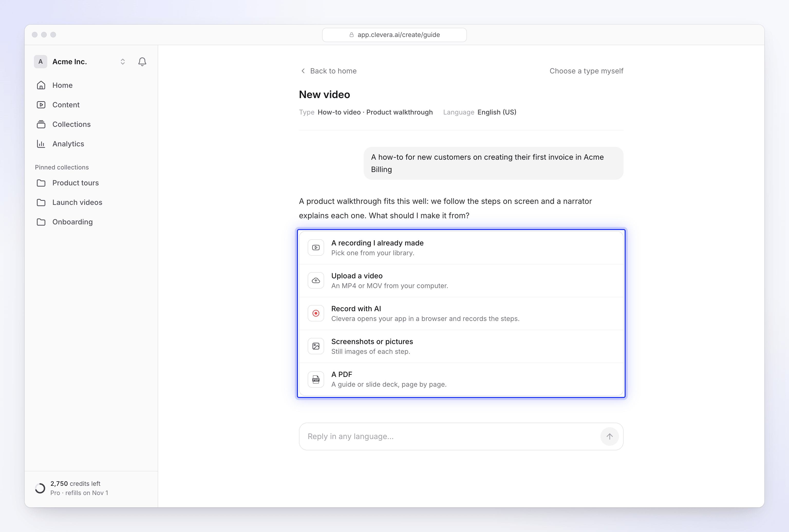The width and height of the screenshot is (789, 532).
Task: Click the PDF file icon
Action: [x=316, y=379]
